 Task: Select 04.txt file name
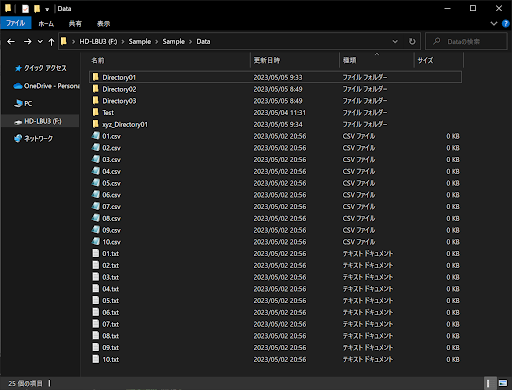tap(111, 289)
